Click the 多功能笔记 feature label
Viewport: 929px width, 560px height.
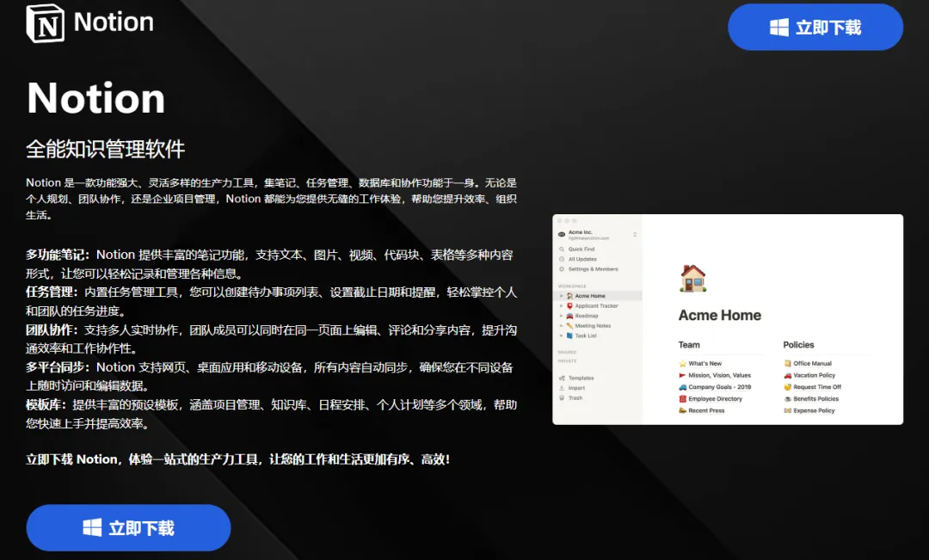(58, 255)
